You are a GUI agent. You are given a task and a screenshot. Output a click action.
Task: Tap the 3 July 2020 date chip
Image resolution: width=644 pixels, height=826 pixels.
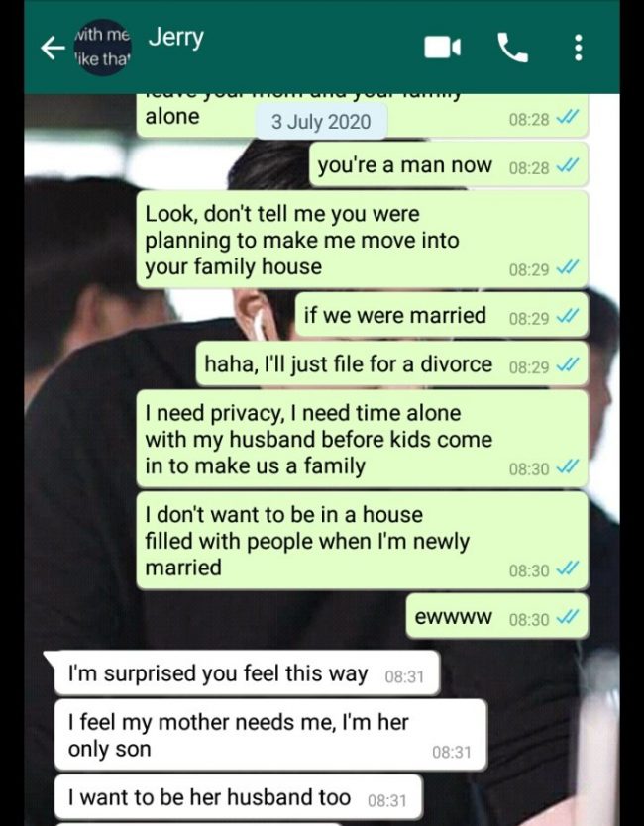321,122
